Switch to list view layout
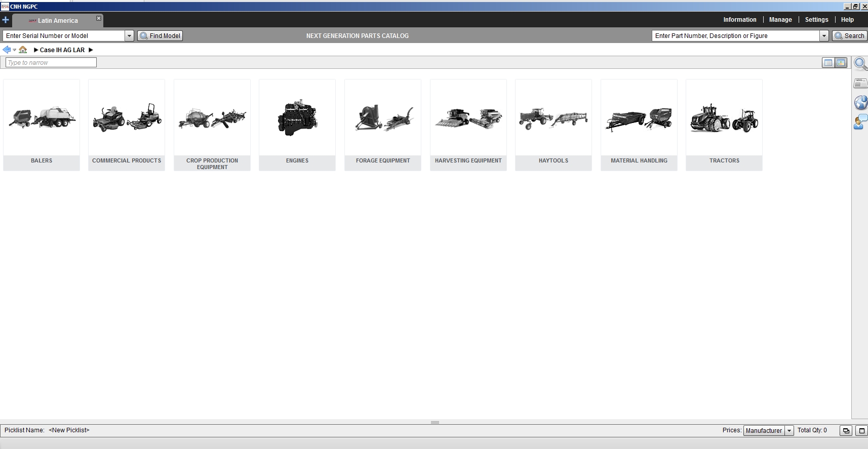The height and width of the screenshot is (449, 868). (828, 63)
